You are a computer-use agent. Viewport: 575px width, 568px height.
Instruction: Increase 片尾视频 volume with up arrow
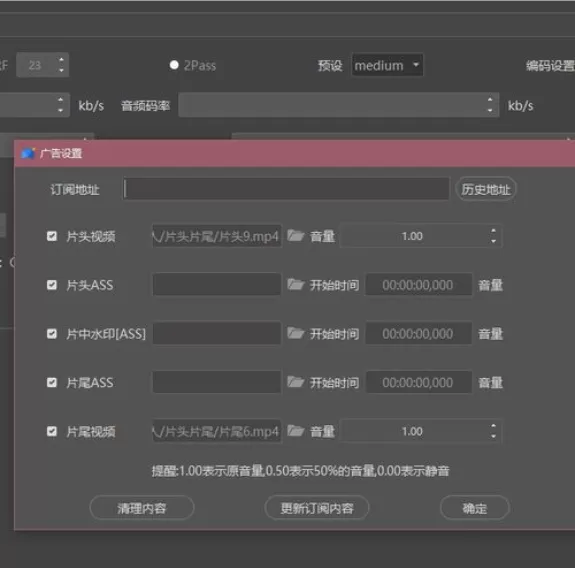[x=493, y=426]
